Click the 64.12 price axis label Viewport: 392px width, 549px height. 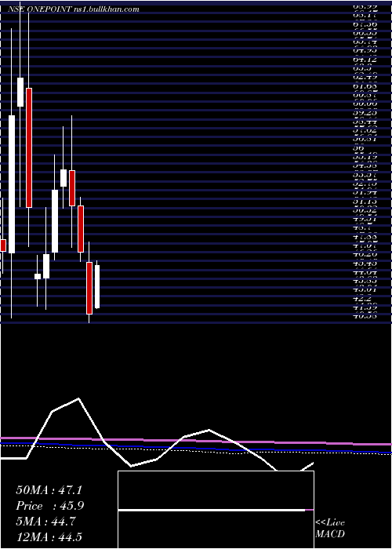coord(365,60)
